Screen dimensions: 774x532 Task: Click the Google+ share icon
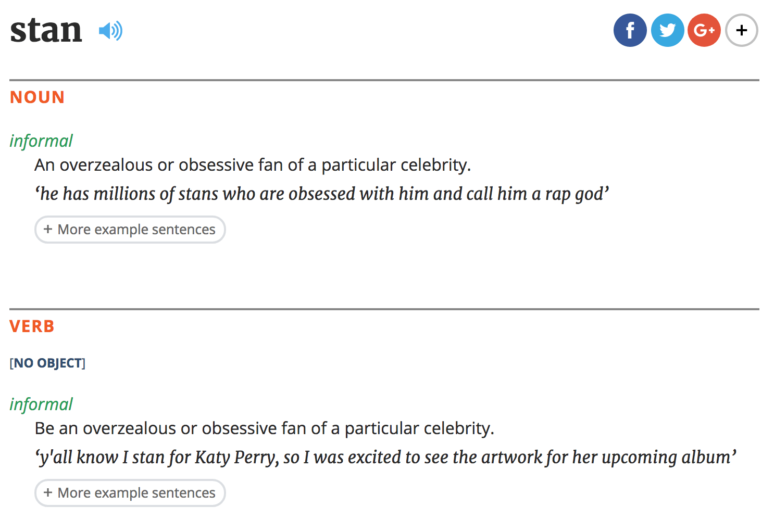pos(704,30)
